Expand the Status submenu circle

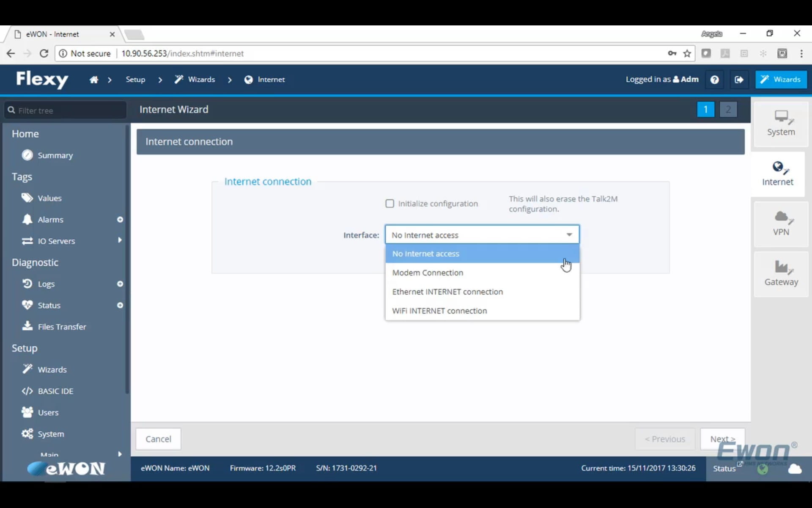120,305
